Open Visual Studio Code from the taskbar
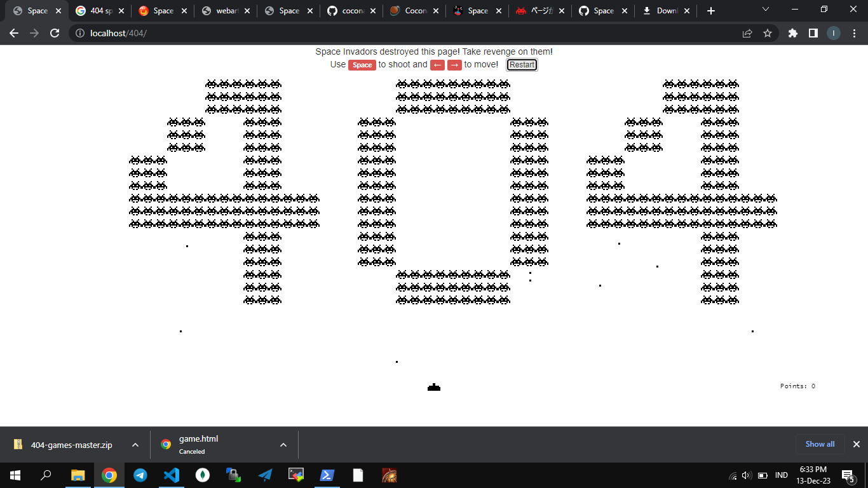868x488 pixels. (171, 475)
